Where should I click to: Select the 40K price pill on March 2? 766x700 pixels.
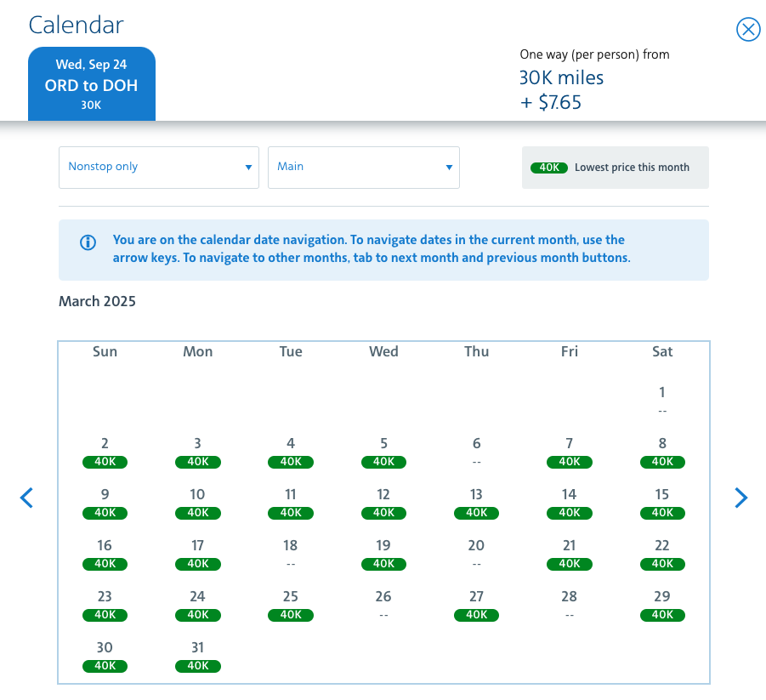[x=105, y=462]
